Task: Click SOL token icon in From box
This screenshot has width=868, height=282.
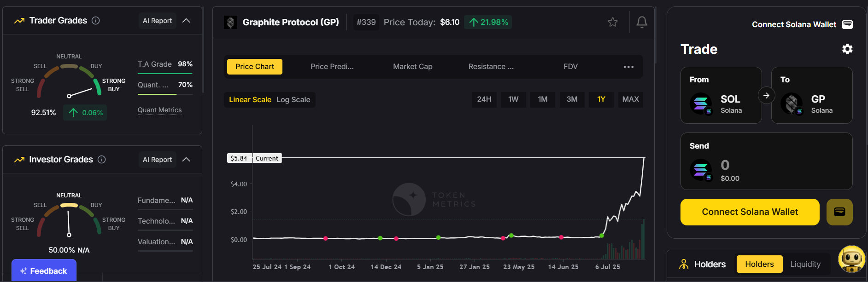Action: (701, 104)
